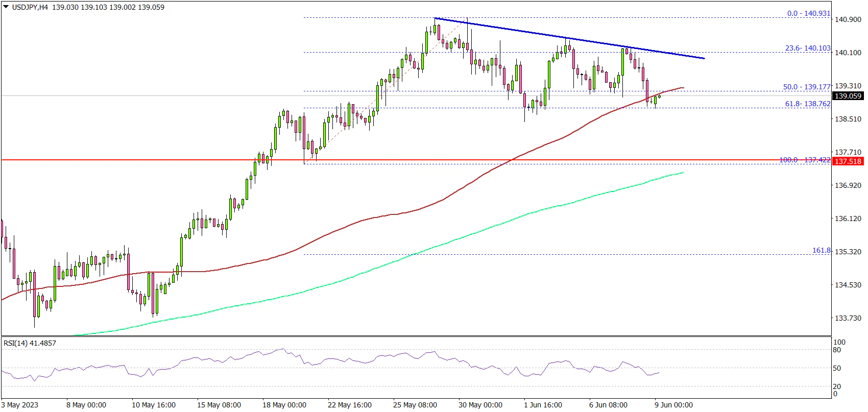Select the blue descending trendline
The width and height of the screenshot is (868, 412).
coord(562,38)
